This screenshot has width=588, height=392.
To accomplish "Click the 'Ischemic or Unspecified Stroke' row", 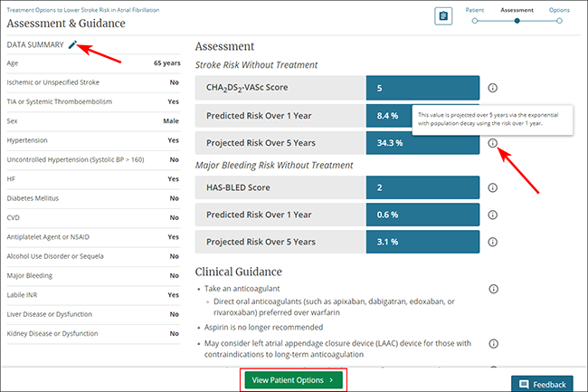I will pos(93,82).
